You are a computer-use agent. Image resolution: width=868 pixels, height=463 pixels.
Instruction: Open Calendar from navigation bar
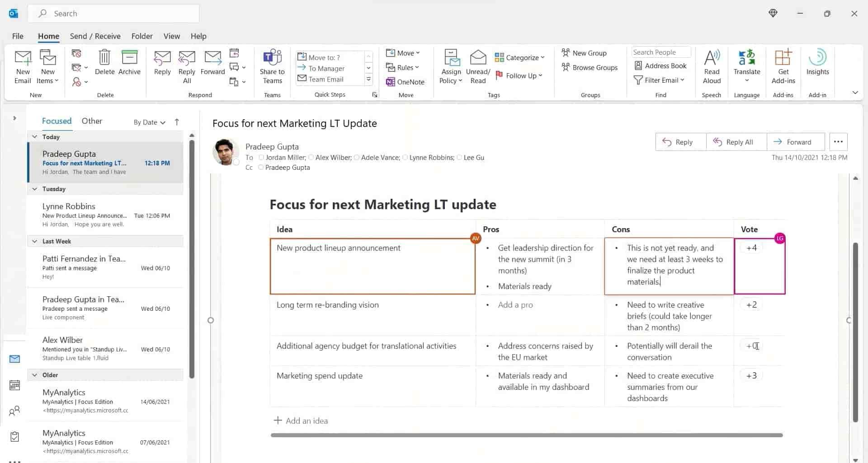14,385
